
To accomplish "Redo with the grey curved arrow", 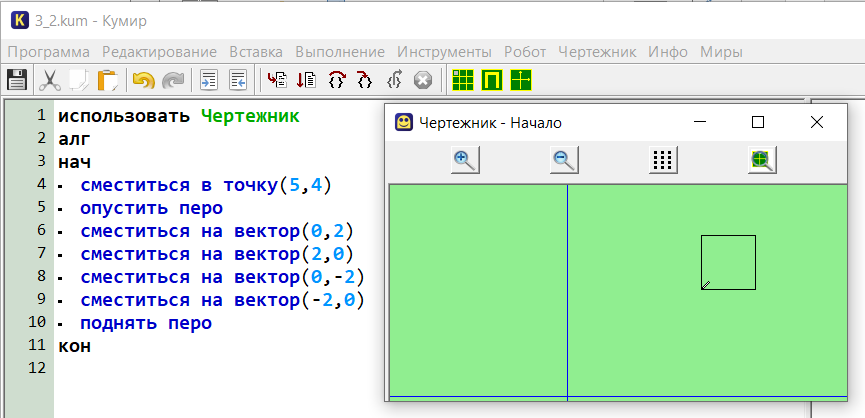I will 173,81.
